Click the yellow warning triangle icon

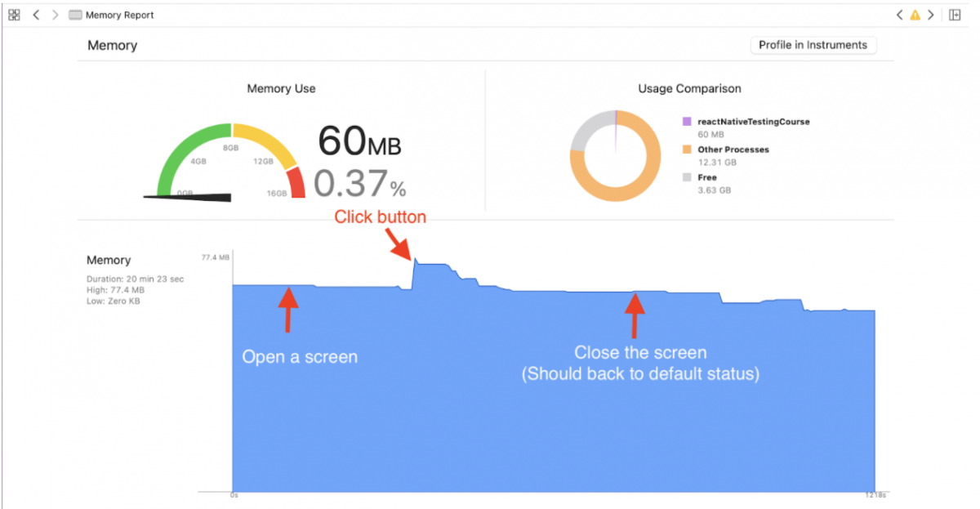click(915, 15)
